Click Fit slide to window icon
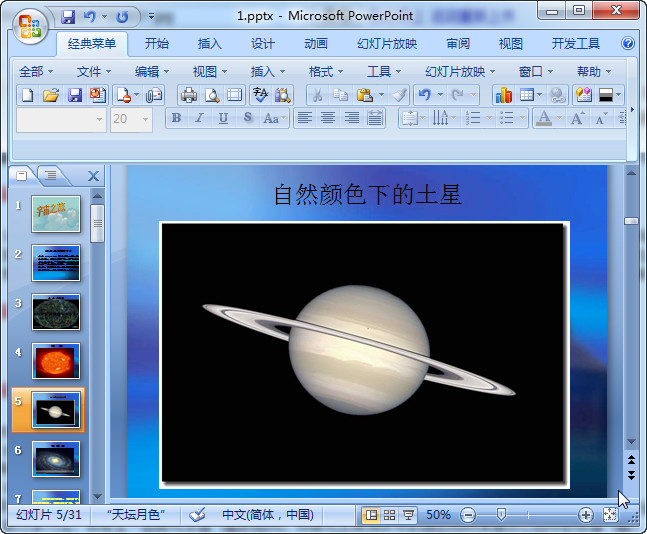The image size is (647, 534). pos(610,515)
